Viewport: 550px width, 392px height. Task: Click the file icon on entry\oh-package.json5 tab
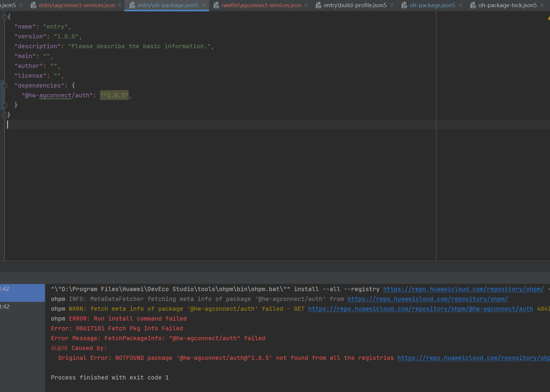click(x=132, y=5)
